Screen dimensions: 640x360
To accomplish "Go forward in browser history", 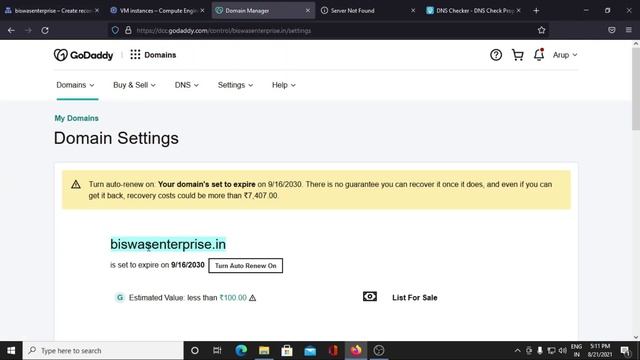I will tap(28, 30).
